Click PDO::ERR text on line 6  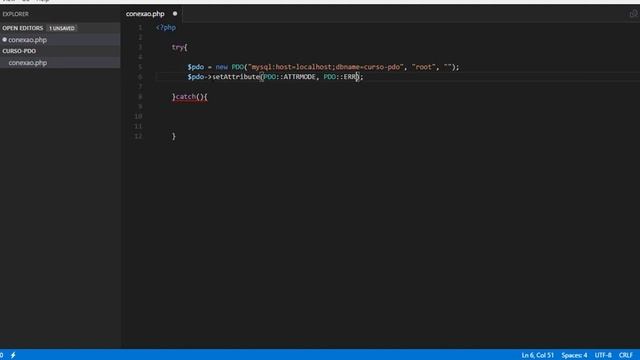tap(340, 77)
